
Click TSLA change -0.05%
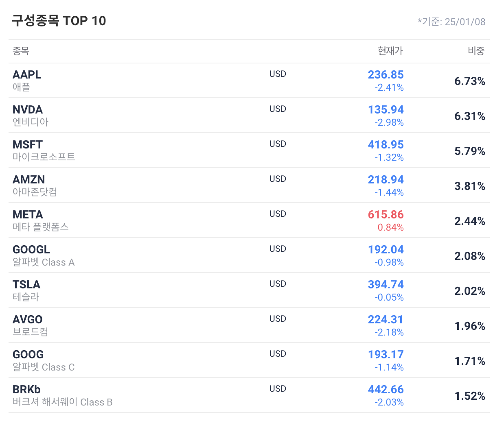pos(389,297)
